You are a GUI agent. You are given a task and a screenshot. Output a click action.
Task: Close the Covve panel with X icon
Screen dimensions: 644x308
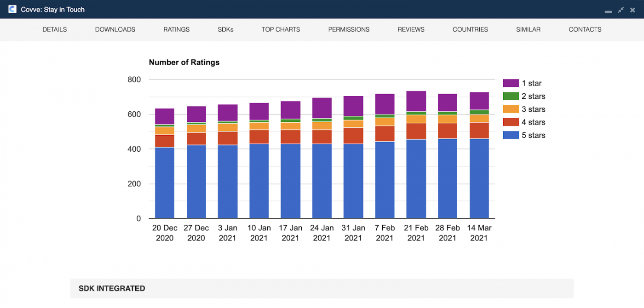632,10
